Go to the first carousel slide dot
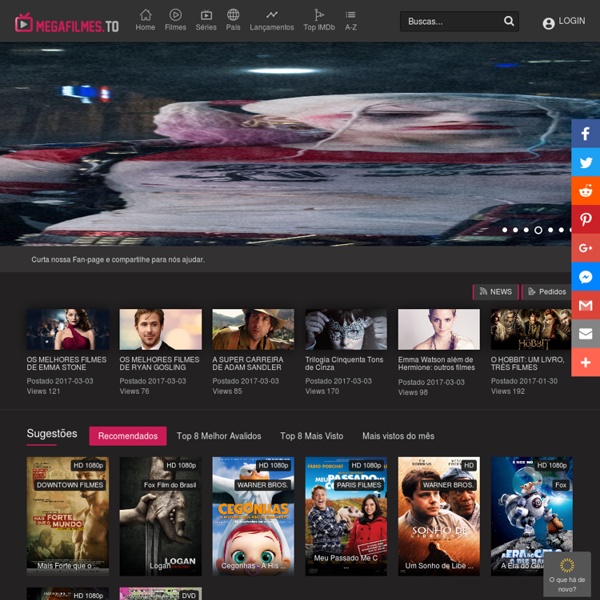This screenshot has height=600, width=600. pyautogui.click(x=504, y=230)
